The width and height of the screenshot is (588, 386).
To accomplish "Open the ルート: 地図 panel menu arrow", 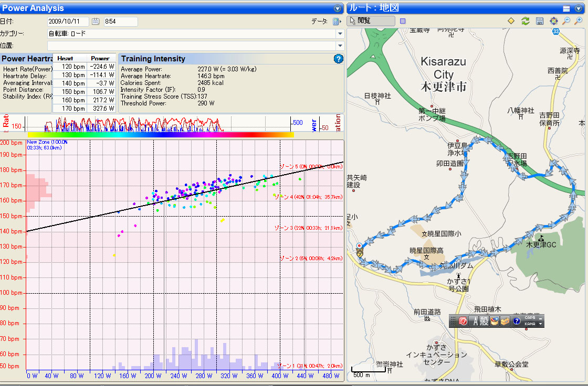I will (579, 8).
